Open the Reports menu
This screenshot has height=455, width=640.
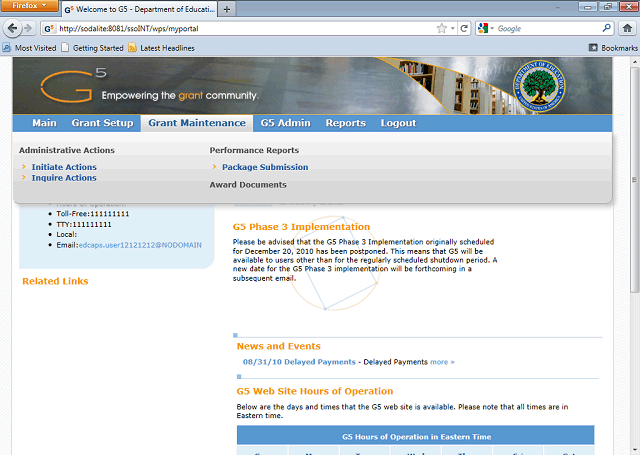[x=346, y=123]
